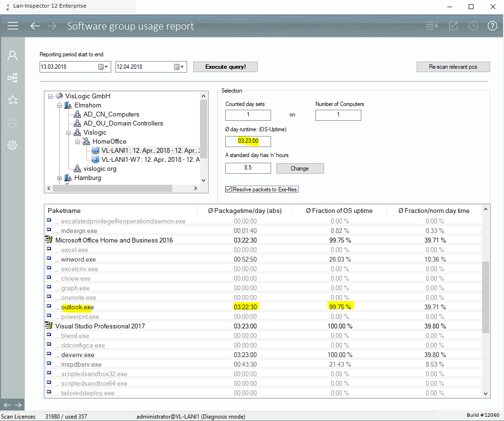Select the Microsoft Office Home and Business 2016 row
Viewport: 504px width, 421px height.
point(263,240)
